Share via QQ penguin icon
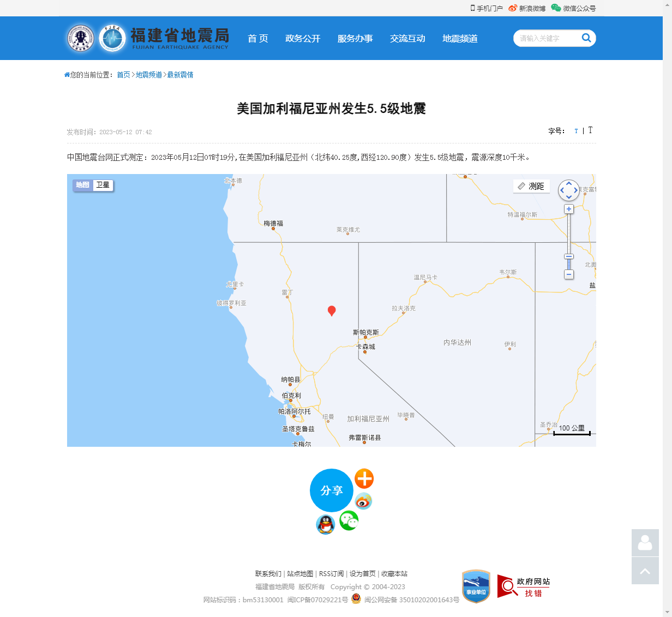The width and height of the screenshot is (672, 617). pyautogui.click(x=326, y=525)
